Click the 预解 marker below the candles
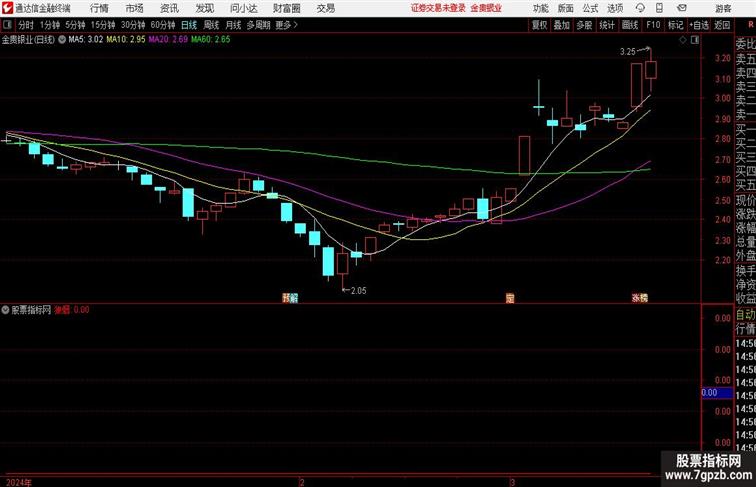The height and width of the screenshot is (487, 756). click(290, 298)
